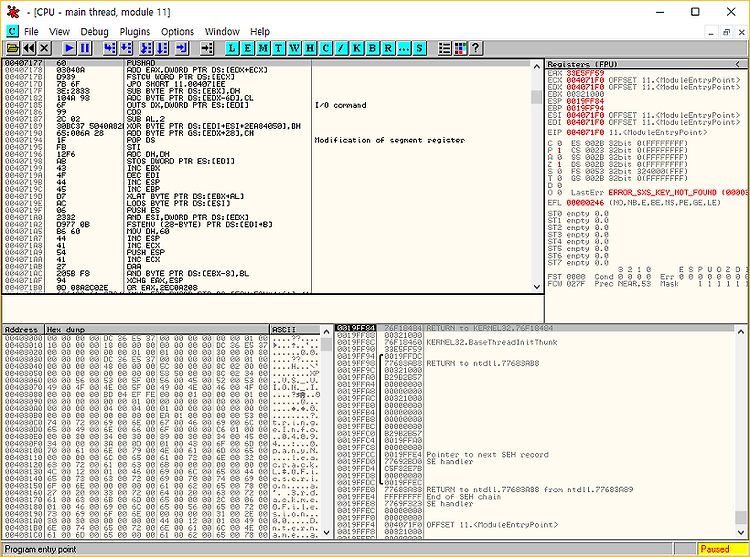
Task: Click the Step into toolbar icon
Action: click(110, 48)
